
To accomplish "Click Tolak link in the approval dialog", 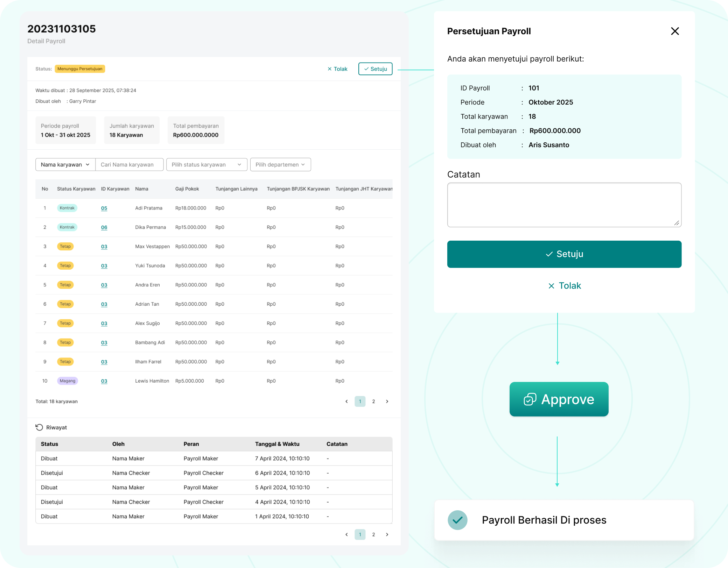I will coord(564,286).
